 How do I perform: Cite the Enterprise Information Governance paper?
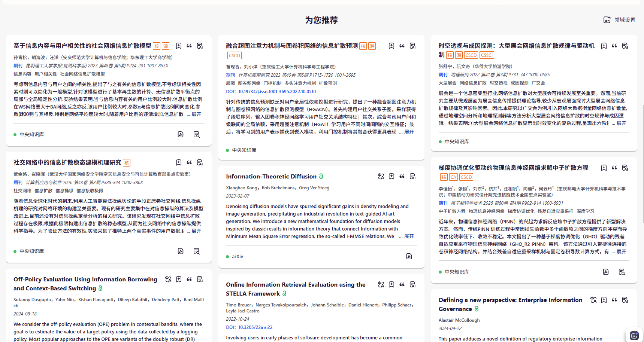point(614,300)
